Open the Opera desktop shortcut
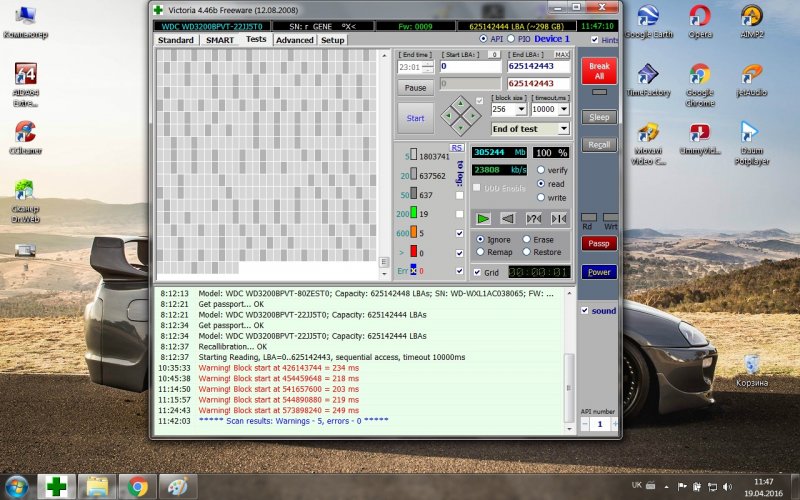 [x=700, y=22]
